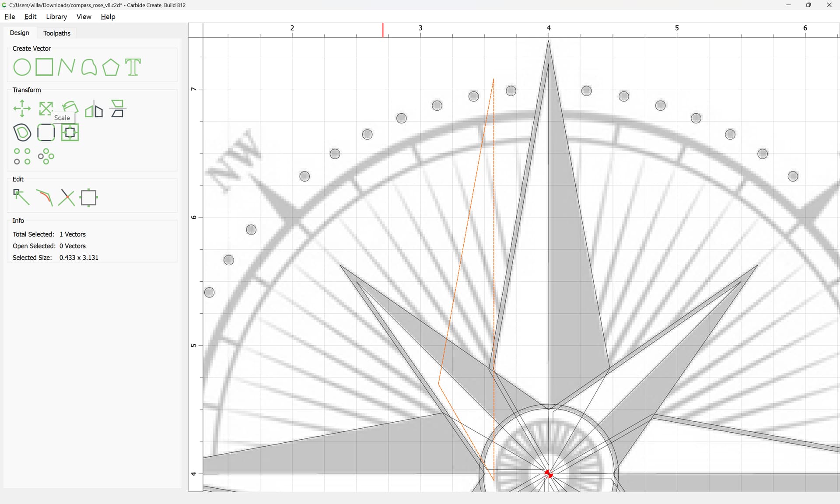840x504 pixels.
Task: Select the Polygon shape tool
Action: (111, 67)
